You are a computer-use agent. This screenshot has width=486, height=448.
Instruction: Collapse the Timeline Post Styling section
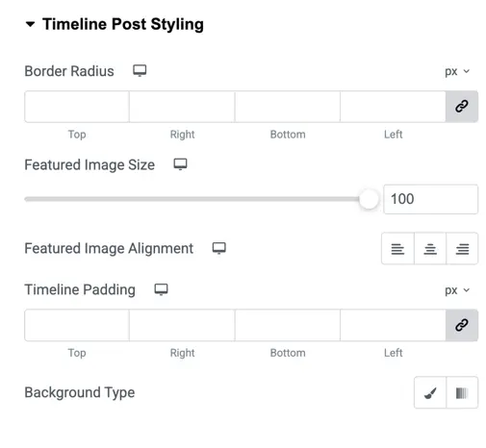click(30, 24)
